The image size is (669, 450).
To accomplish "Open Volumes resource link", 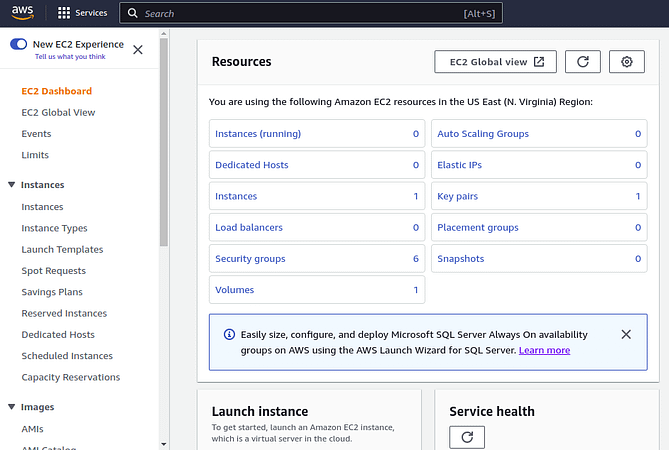I will coord(234,290).
